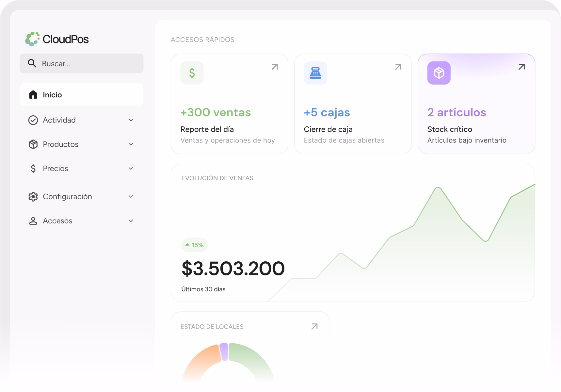Click the Precios dollar icon

[x=33, y=169]
